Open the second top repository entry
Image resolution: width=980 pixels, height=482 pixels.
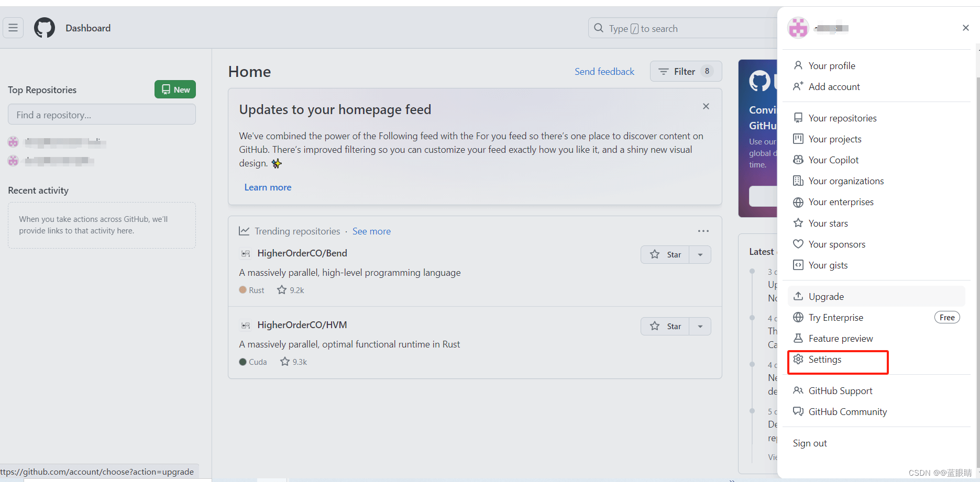[59, 161]
